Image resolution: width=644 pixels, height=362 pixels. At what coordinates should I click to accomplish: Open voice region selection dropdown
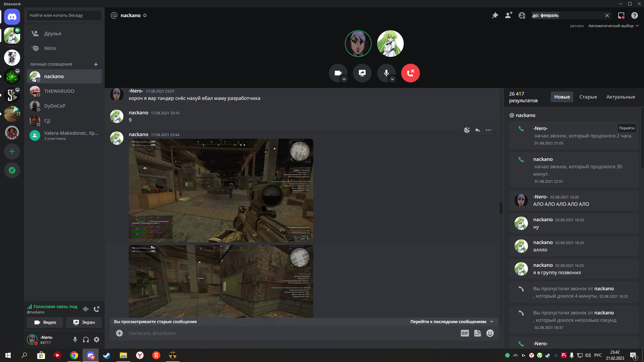pyautogui.click(x=613, y=26)
